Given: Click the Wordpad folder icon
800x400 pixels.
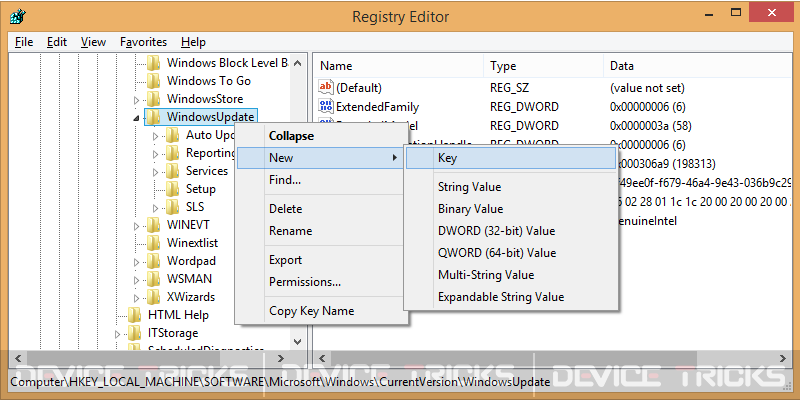Looking at the screenshot, I should point(153,261).
